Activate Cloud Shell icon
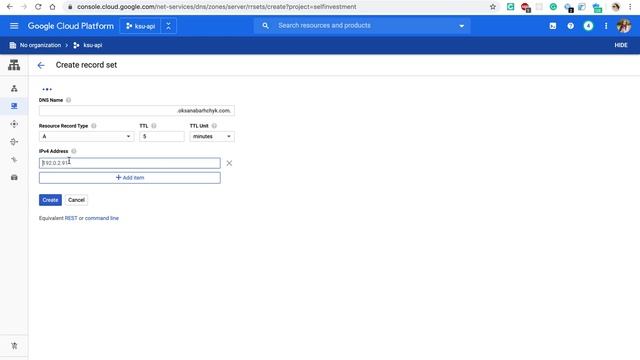 coord(553,26)
